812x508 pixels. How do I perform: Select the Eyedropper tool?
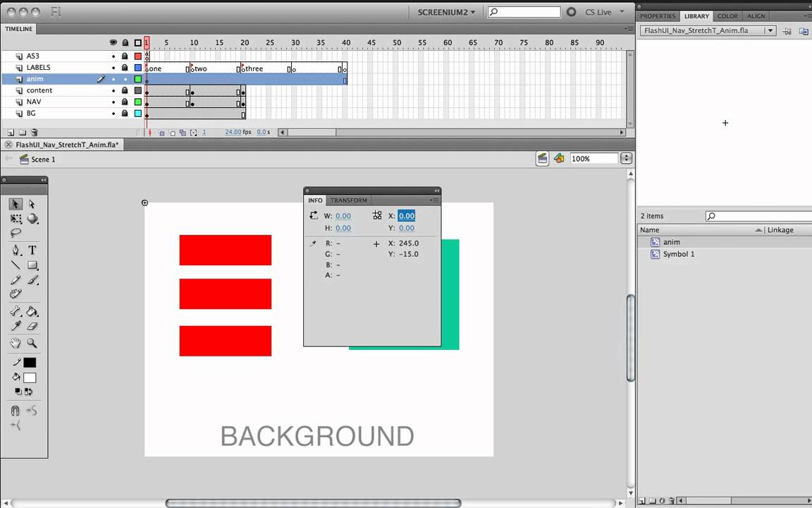[16, 326]
